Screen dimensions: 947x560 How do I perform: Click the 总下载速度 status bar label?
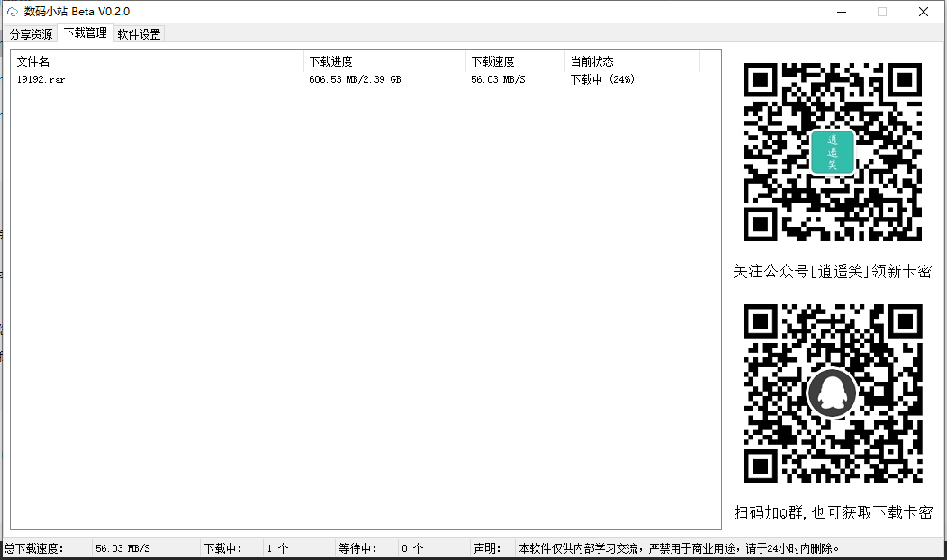pos(34,548)
